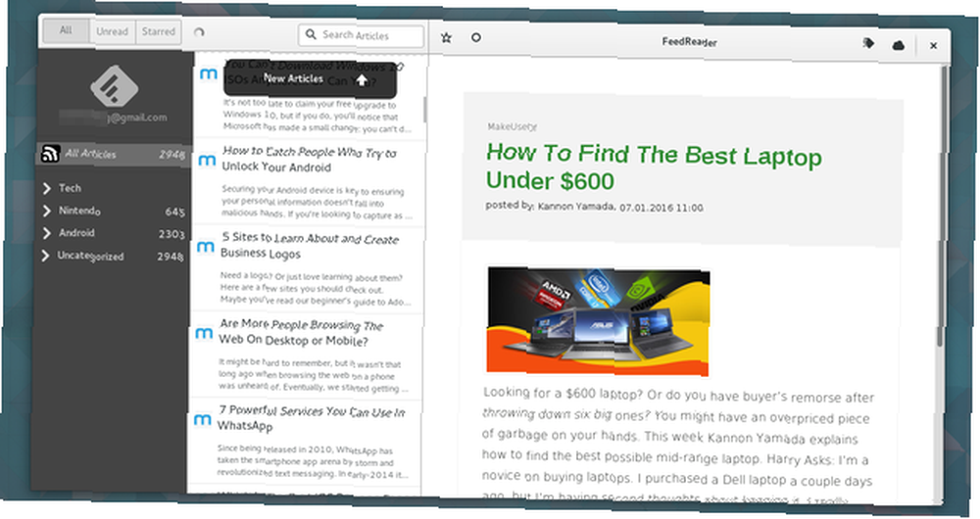Click the New Articles notification button

click(310, 79)
